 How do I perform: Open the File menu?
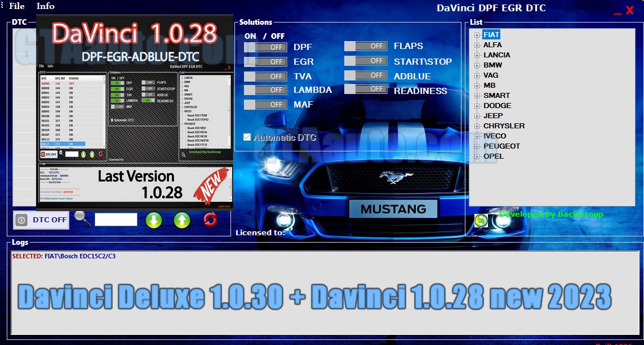(x=17, y=6)
